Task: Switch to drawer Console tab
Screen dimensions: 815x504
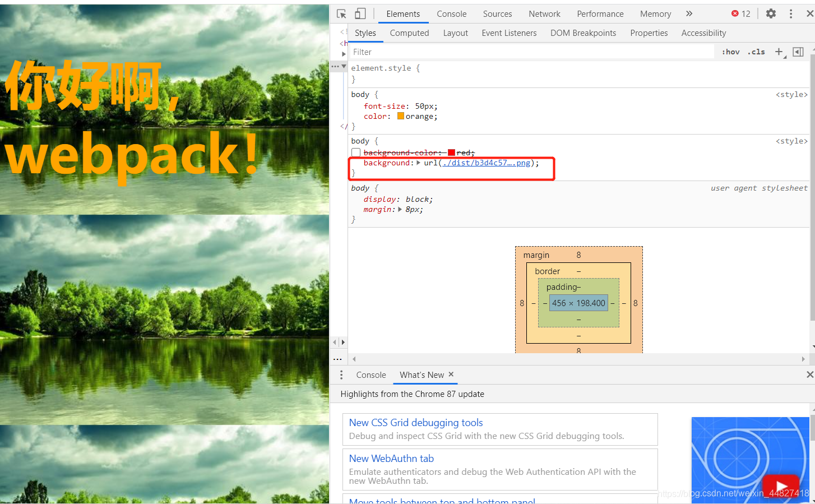Action: click(371, 375)
